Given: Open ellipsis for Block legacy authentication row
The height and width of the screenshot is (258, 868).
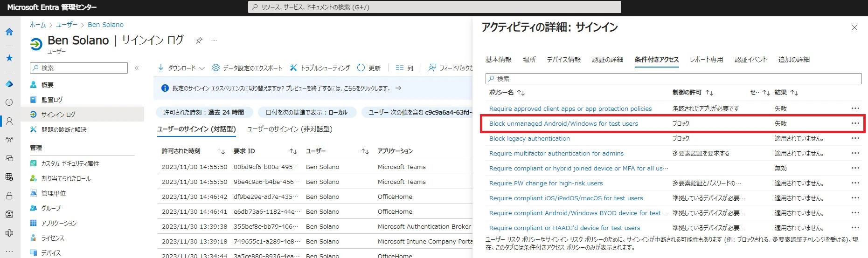Looking at the screenshot, I should [x=855, y=138].
